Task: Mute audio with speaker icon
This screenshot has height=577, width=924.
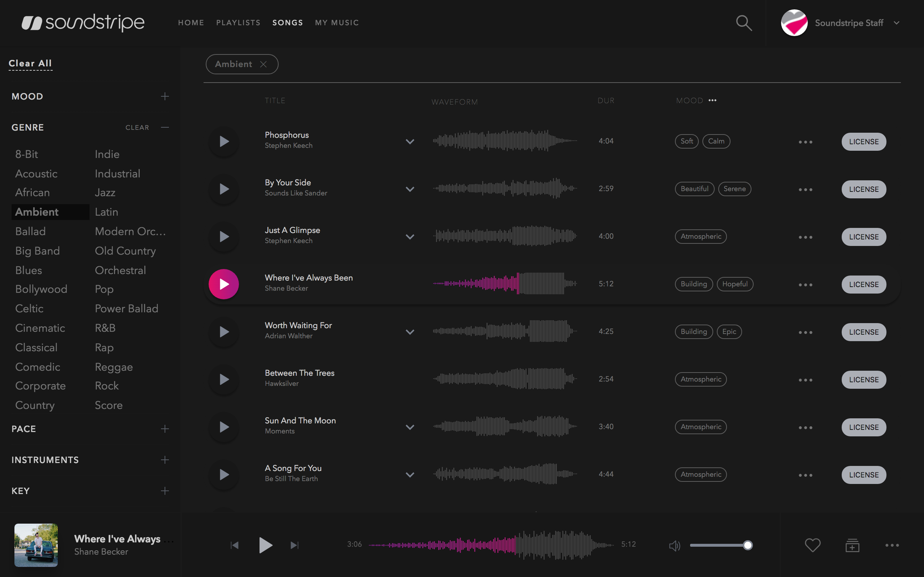Action: (674, 545)
